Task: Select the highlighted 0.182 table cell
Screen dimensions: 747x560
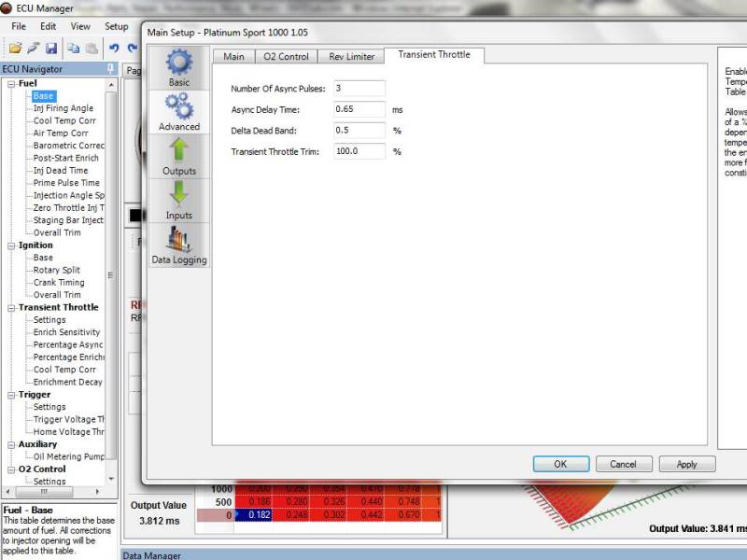Action: tap(253, 515)
